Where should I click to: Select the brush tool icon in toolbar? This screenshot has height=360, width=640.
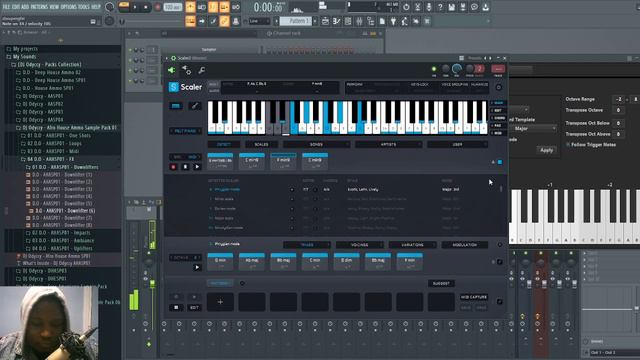(x=213, y=21)
